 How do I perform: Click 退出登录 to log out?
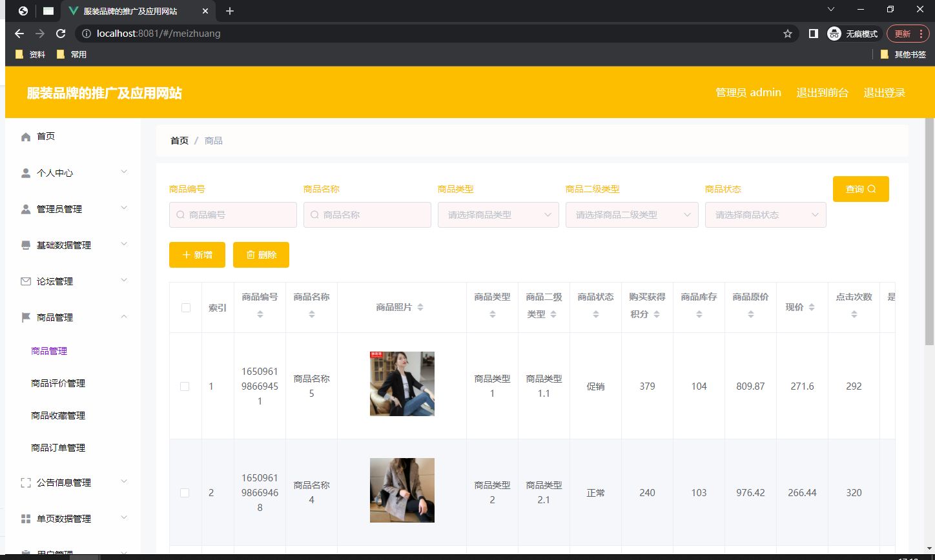point(885,92)
